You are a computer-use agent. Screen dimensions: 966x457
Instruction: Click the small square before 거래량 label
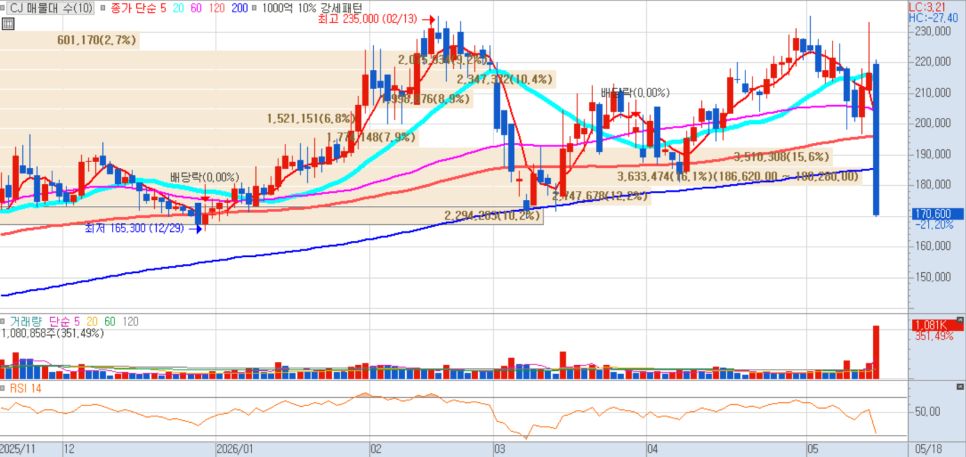(x=3, y=322)
